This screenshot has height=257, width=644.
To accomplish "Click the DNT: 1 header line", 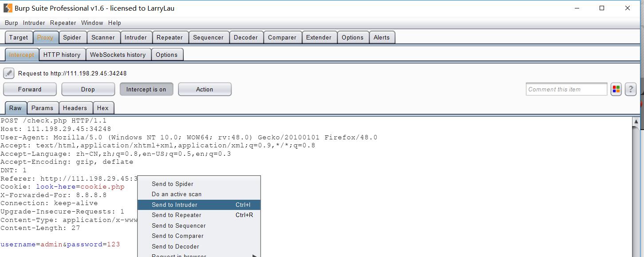I will click(x=14, y=170).
